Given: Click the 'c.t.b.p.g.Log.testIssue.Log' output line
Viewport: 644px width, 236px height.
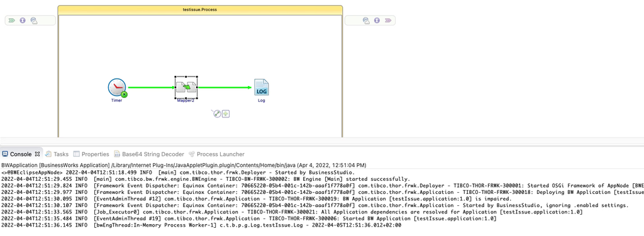Looking at the screenshot, I should point(201,225).
